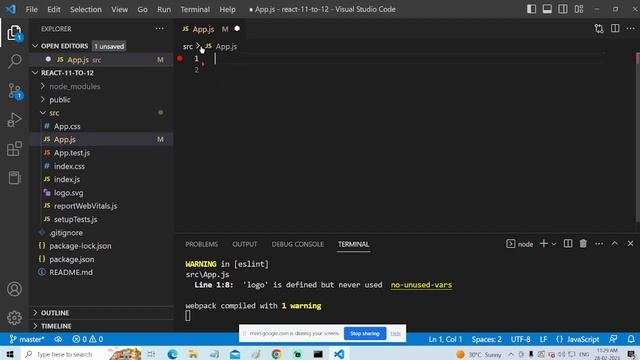The height and width of the screenshot is (360, 640).
Task: Open package.json in the file tree
Action: [71, 259]
